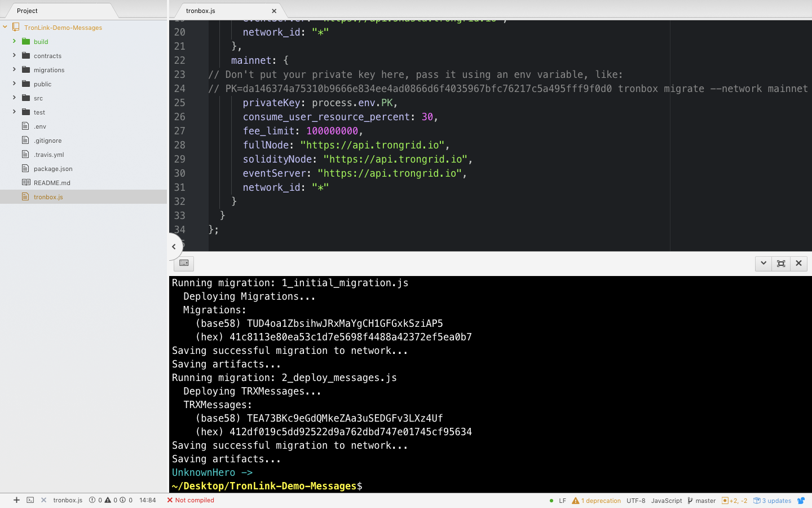Viewport: 812px width, 508px height.
Task: Open the 1 deprecation notice
Action: (601, 501)
